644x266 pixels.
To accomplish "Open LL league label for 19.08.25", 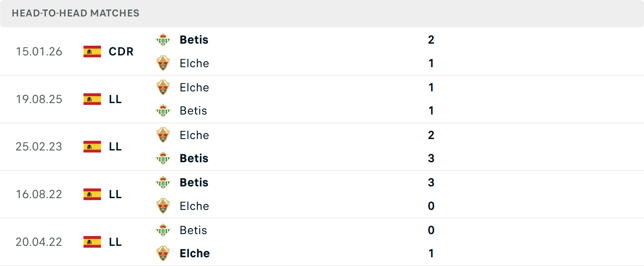I will tap(115, 99).
